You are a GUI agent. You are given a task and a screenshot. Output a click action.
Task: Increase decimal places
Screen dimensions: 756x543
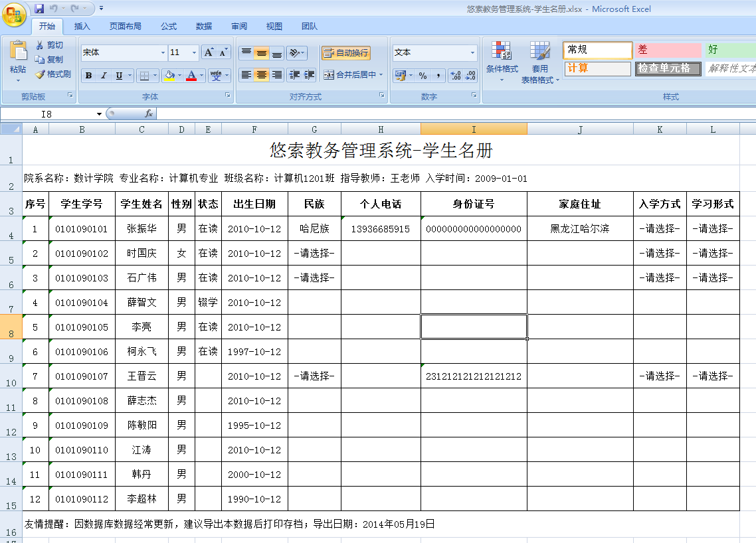pyautogui.click(x=455, y=75)
